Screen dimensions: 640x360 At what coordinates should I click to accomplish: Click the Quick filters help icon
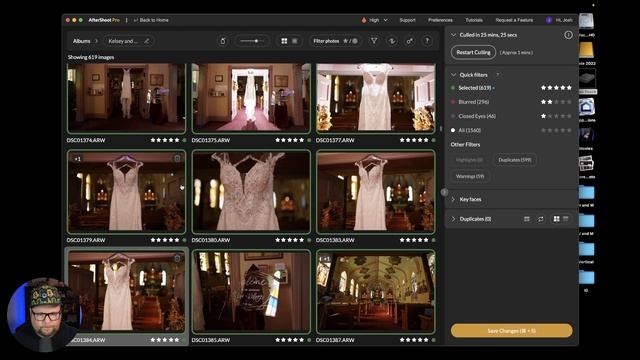(x=498, y=75)
